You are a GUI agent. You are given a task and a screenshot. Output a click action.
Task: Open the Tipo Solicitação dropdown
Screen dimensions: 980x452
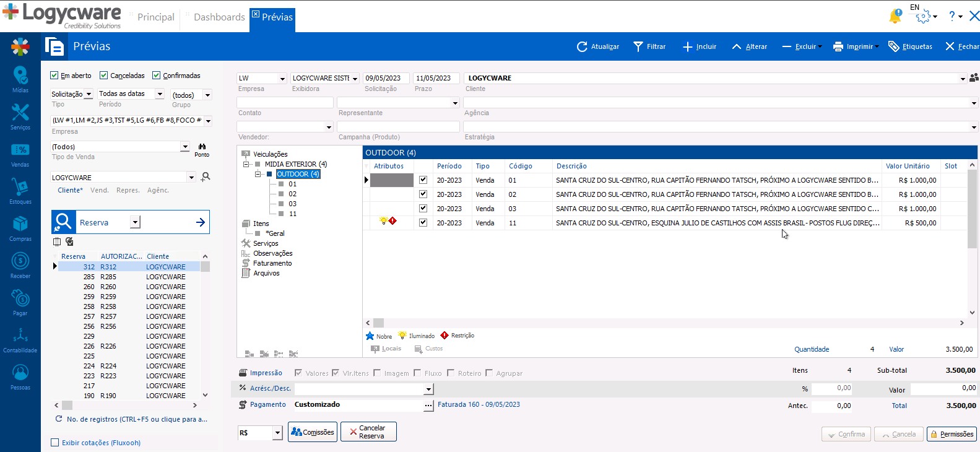[89, 94]
